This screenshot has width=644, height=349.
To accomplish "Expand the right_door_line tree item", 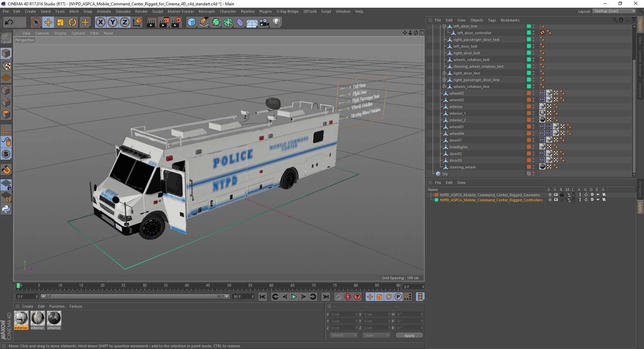I will point(444,73).
